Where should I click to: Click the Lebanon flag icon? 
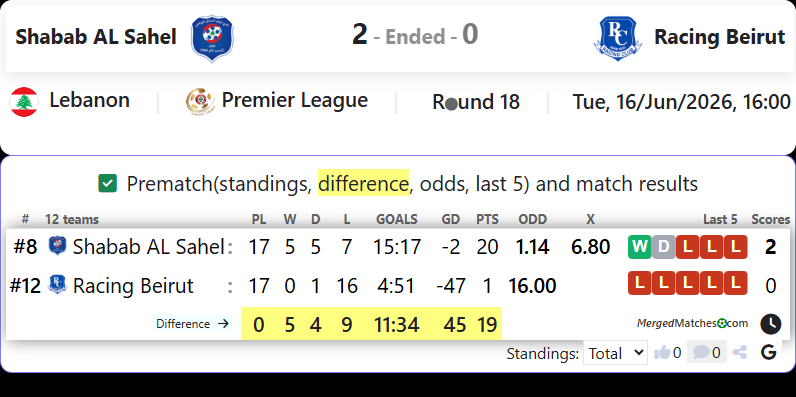click(24, 102)
